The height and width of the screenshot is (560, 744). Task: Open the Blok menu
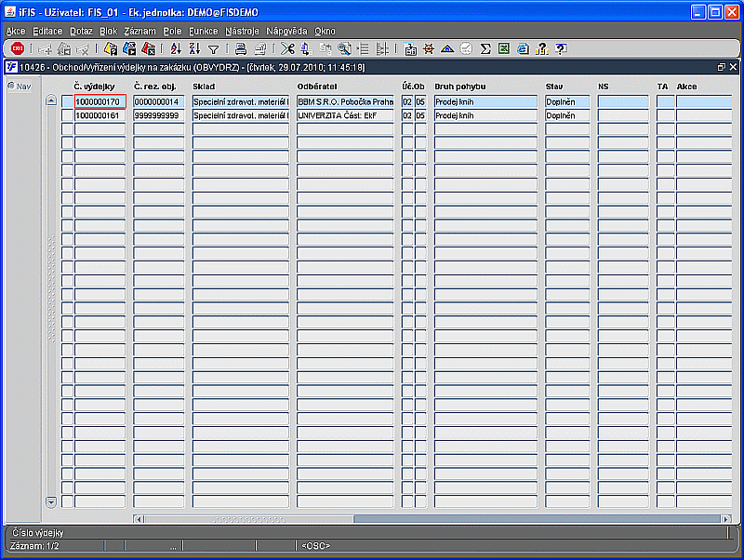pyautogui.click(x=108, y=32)
